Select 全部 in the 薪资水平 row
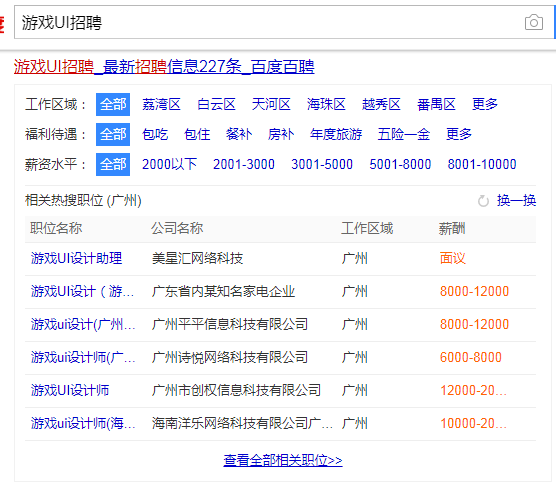Viewport: 556px width, 488px height. pyautogui.click(x=113, y=164)
